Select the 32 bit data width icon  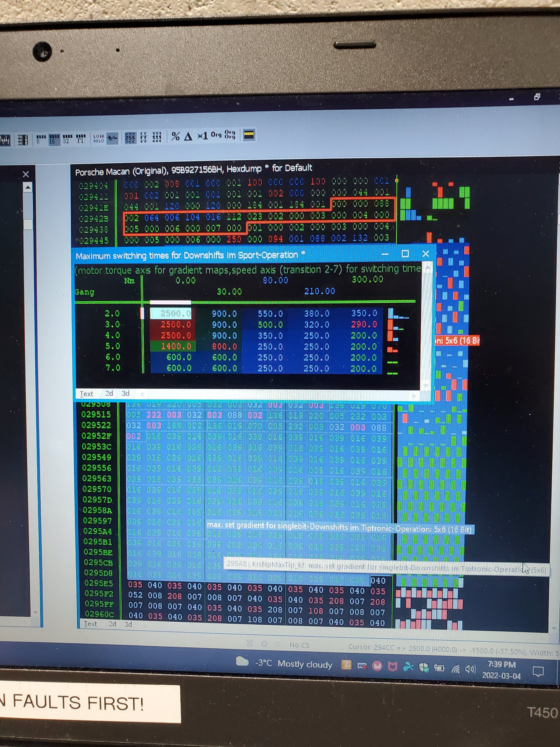(x=67, y=138)
